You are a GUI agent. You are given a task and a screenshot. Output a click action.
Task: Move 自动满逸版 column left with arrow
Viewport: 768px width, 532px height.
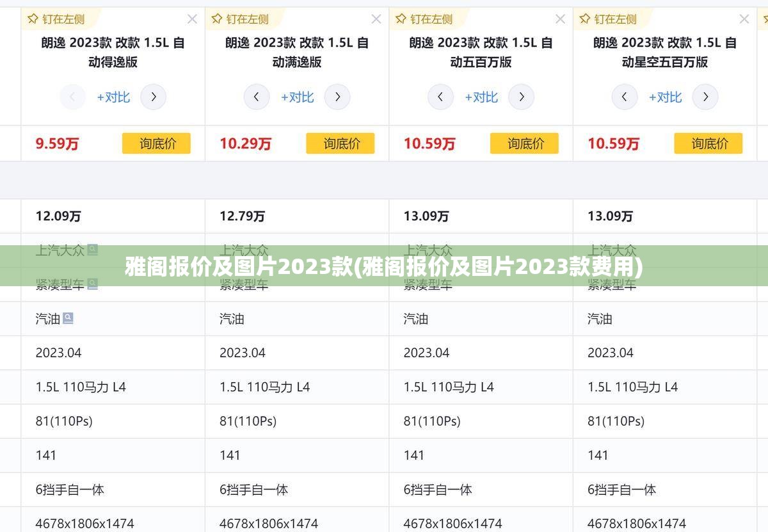(x=257, y=97)
